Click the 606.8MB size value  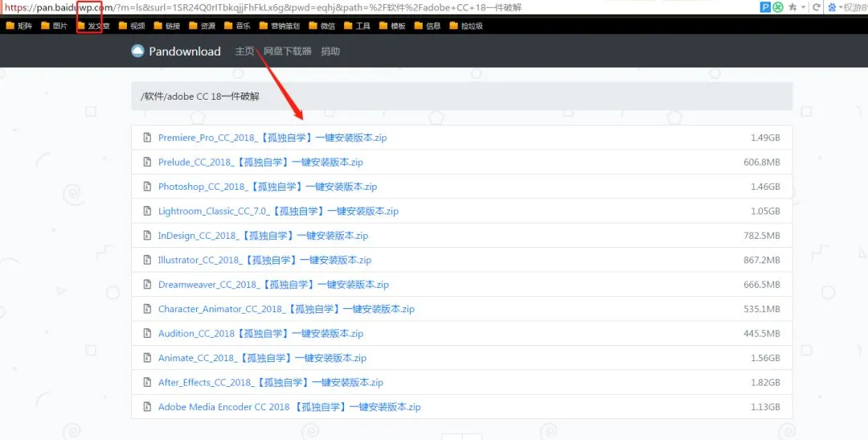(x=762, y=162)
